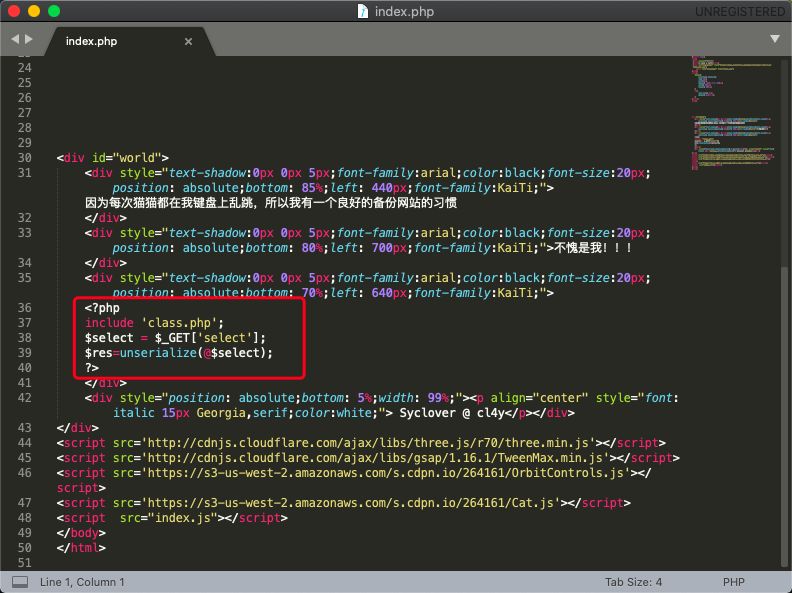The width and height of the screenshot is (792, 593).
Task: Click the $select = $_GET['select']; line
Action: point(175,338)
